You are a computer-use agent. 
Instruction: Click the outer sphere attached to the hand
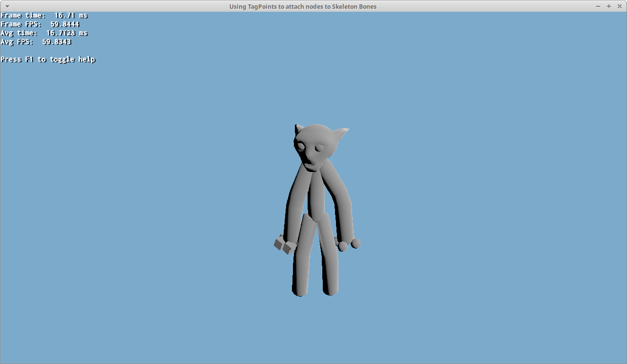tap(356, 243)
